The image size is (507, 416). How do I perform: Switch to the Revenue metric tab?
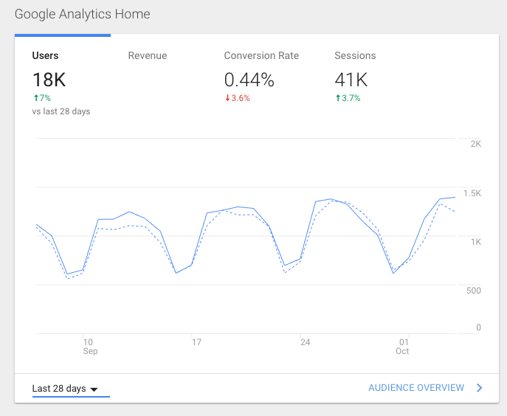tap(147, 56)
